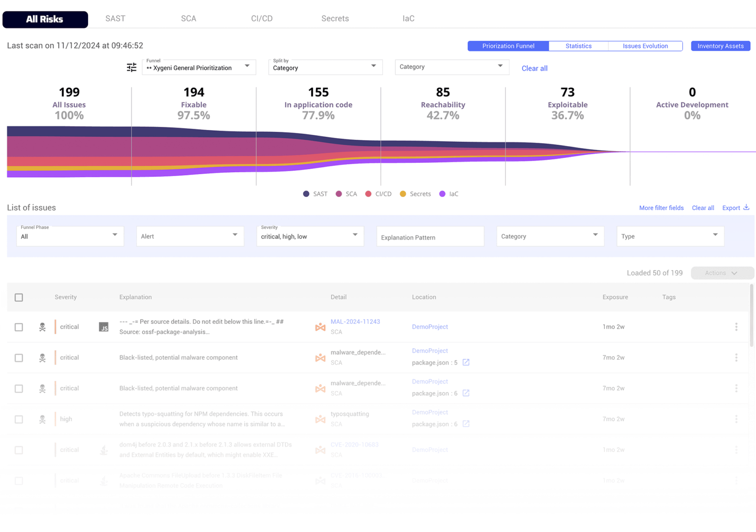The height and width of the screenshot is (532, 756).
Task: Open the funnel filter settings icon
Action: click(131, 67)
